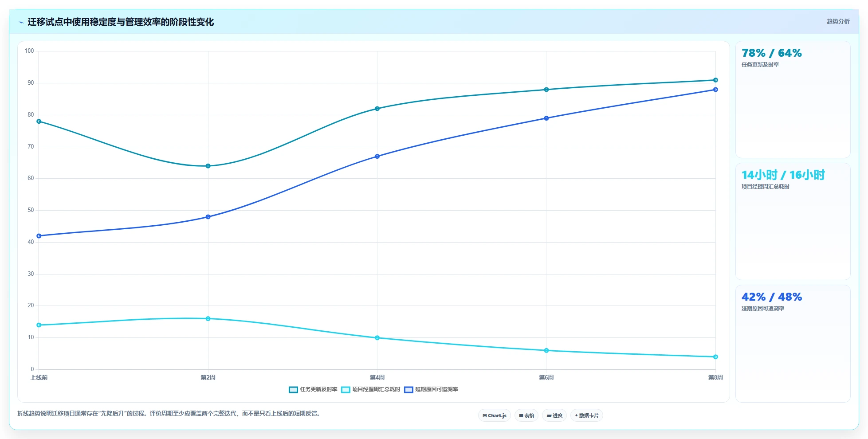Click the 项目经理周汇总耗时 caption in the stat card

pos(766,187)
